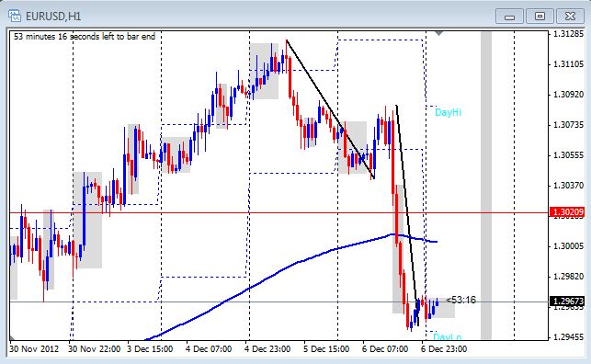Click the '5 Dec 15:00' time axis label

pos(326,349)
